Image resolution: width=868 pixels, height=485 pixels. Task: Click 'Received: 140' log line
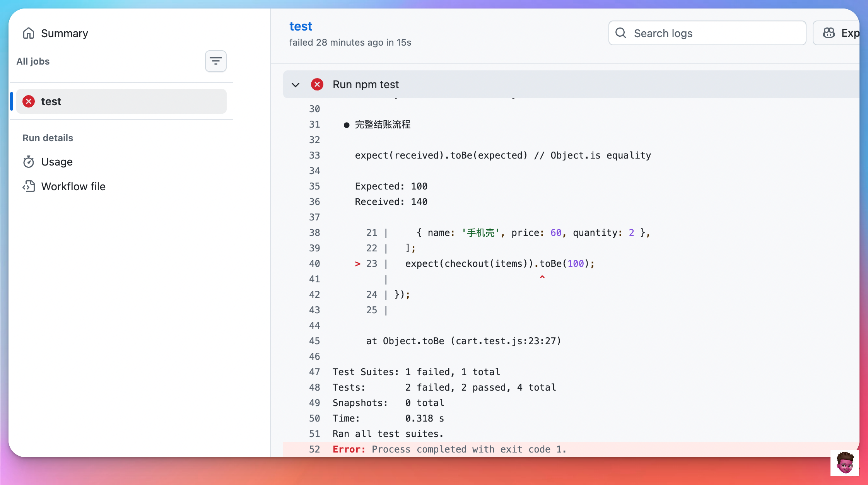pos(391,202)
